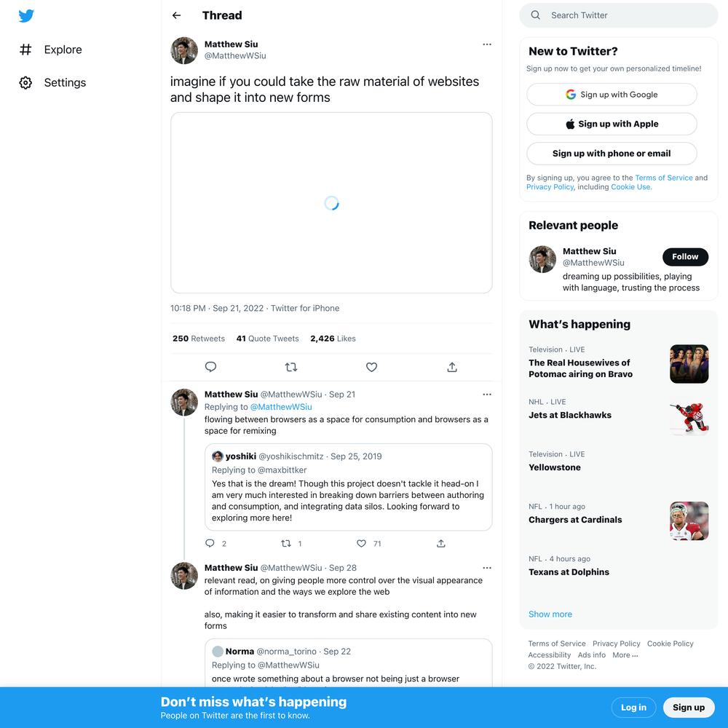Retweet the main tweet via retweet icon
Image resolution: width=728 pixels, height=728 pixels.
coord(291,367)
